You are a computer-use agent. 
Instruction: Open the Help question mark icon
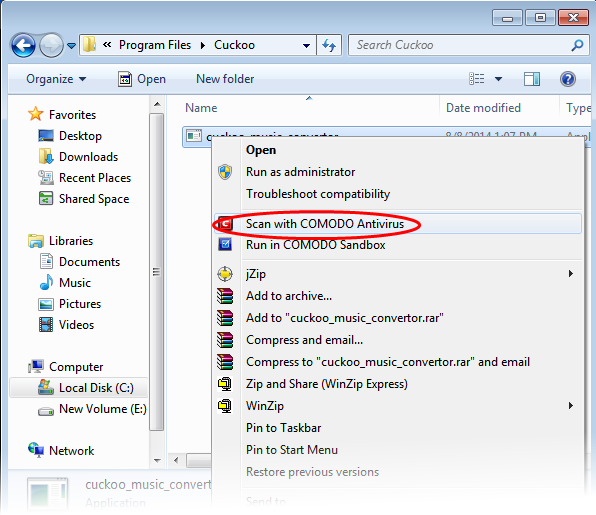pos(567,79)
